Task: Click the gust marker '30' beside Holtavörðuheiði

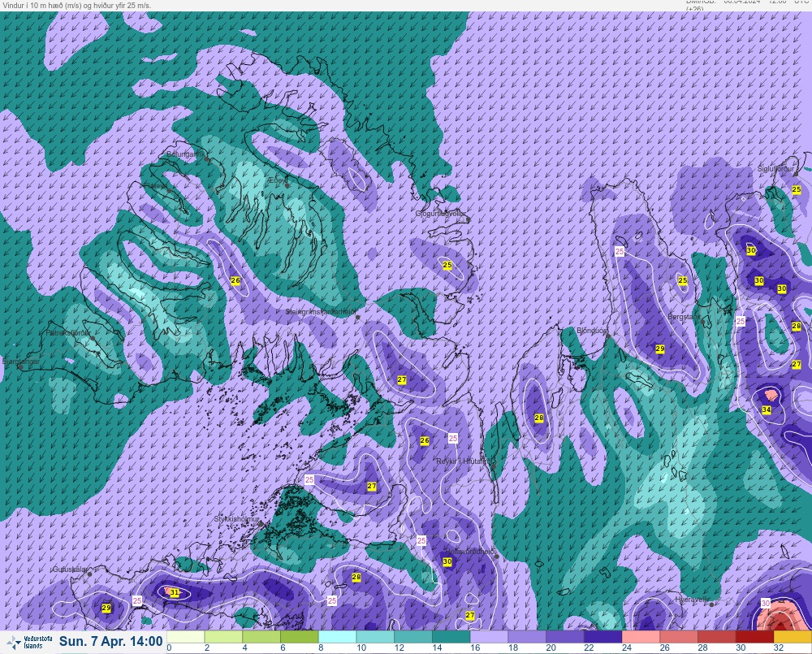Action: tap(447, 561)
